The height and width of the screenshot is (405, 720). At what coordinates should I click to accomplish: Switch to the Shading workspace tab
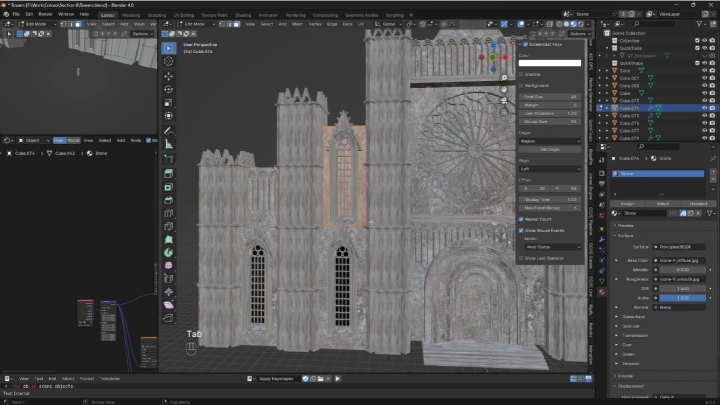click(x=243, y=15)
